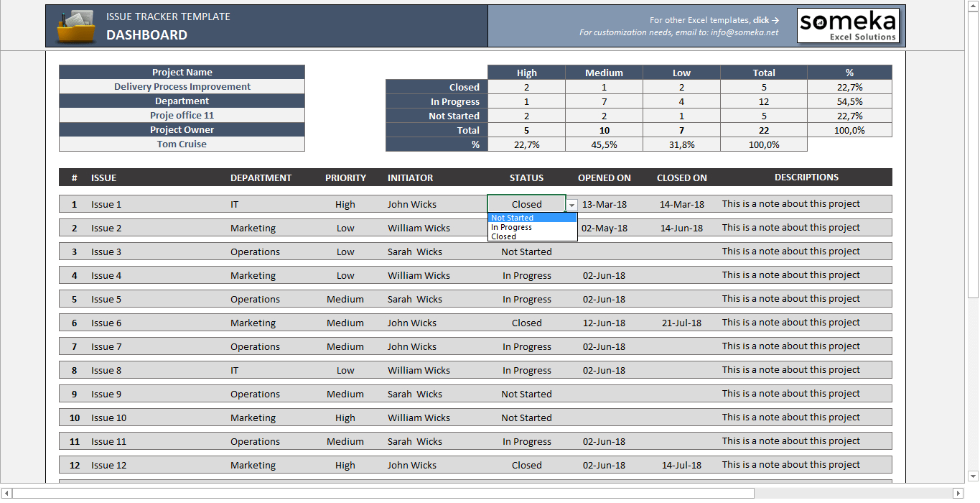Select the 45,5% Medium percentage cell
980x503 pixels.
point(604,144)
